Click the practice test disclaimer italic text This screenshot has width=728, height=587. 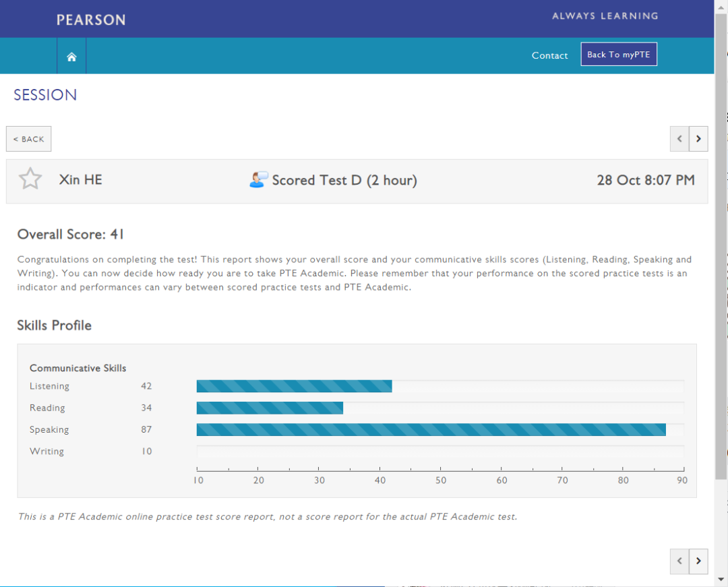[268, 516]
